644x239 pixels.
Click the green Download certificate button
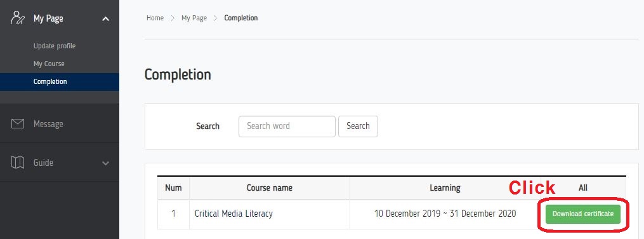pyautogui.click(x=583, y=214)
